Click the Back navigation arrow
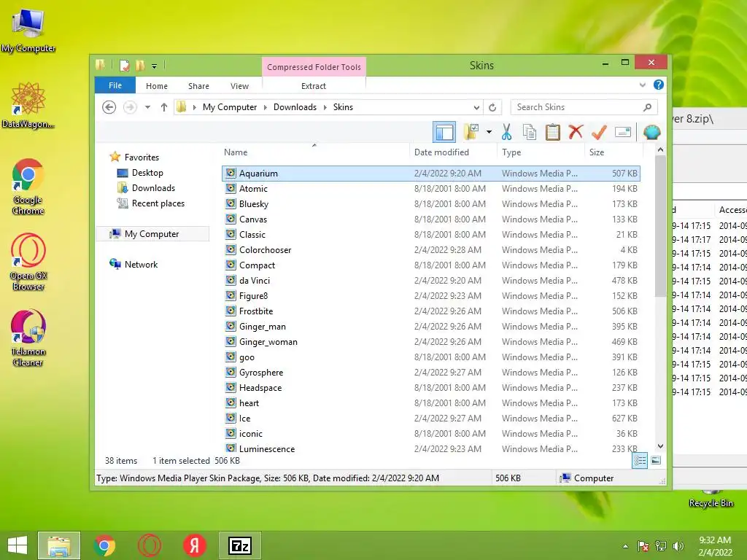Image resolution: width=747 pixels, height=560 pixels. (x=109, y=107)
